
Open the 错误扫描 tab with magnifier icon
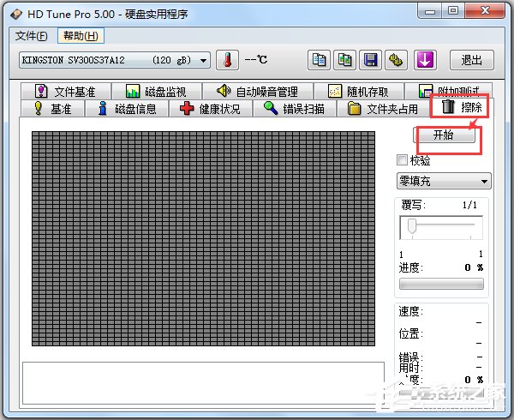294,109
